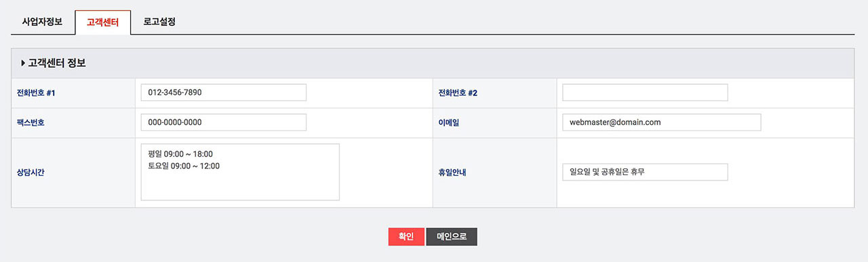Click the triangle icon beside 고객센터 정보
The height and width of the screenshot is (262, 868).
pos(23,63)
